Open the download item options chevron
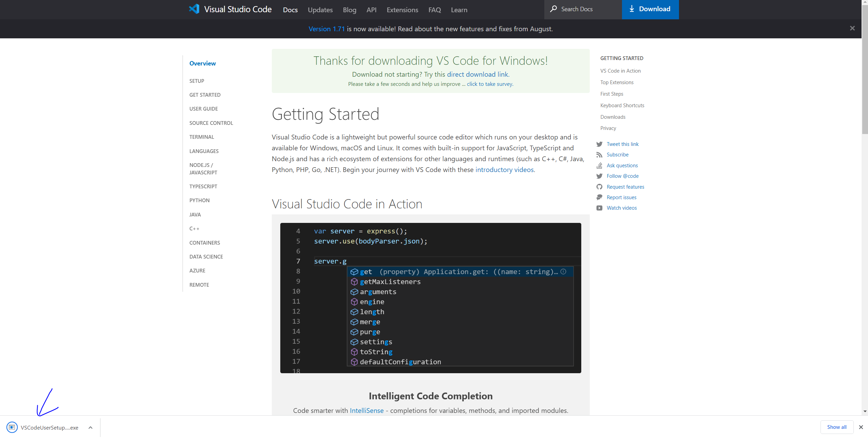 (90, 427)
